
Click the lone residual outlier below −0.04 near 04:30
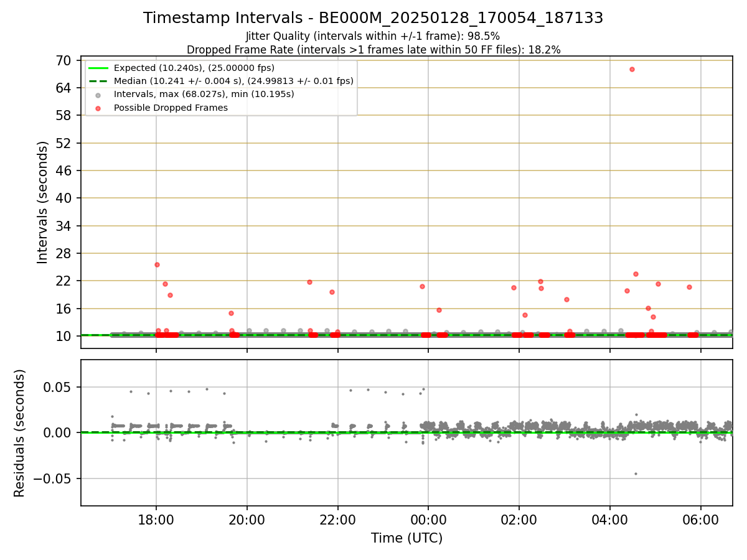636,474
